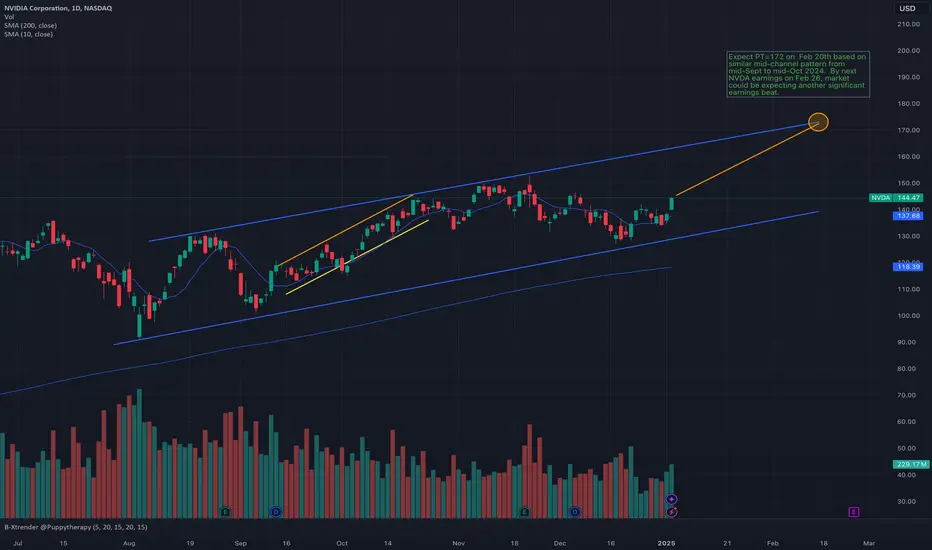Screen dimensions: 932x550
Task: Click the 229.17M volume label
Action: coord(911,464)
